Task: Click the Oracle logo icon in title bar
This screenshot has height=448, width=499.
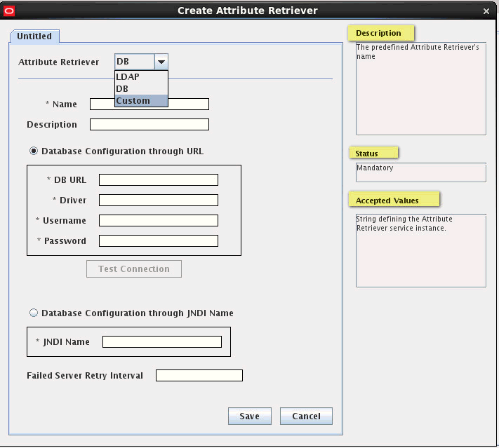Action: point(9,11)
